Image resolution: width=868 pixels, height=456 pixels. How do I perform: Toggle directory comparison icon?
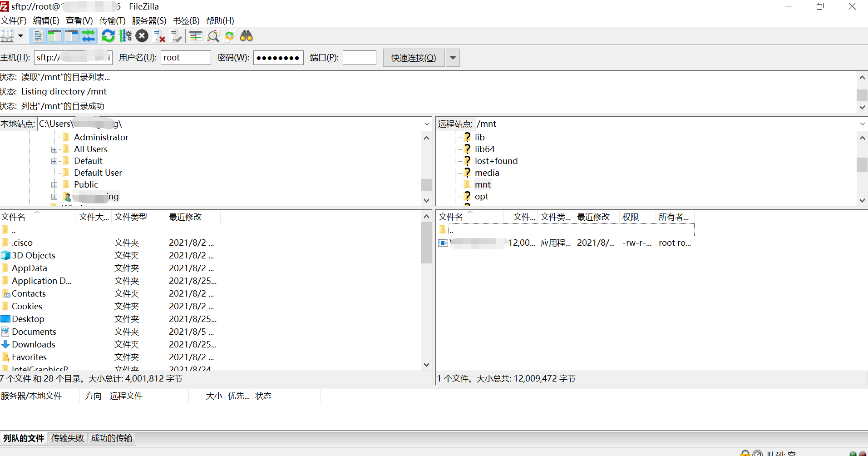click(212, 36)
